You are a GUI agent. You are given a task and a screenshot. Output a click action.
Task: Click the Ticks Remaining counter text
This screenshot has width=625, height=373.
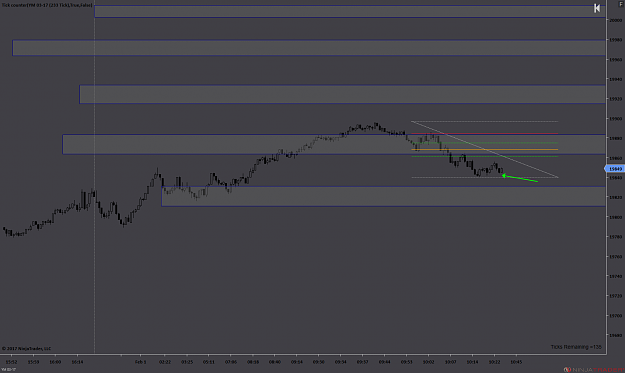[576, 347]
